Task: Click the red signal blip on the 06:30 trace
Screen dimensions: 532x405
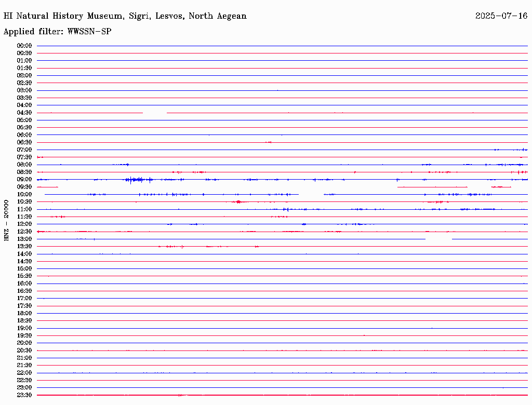Action: tap(269, 142)
